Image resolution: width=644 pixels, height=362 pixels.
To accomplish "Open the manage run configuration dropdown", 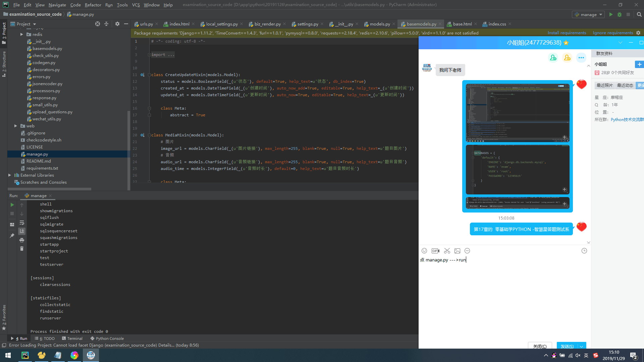I will pos(589,14).
